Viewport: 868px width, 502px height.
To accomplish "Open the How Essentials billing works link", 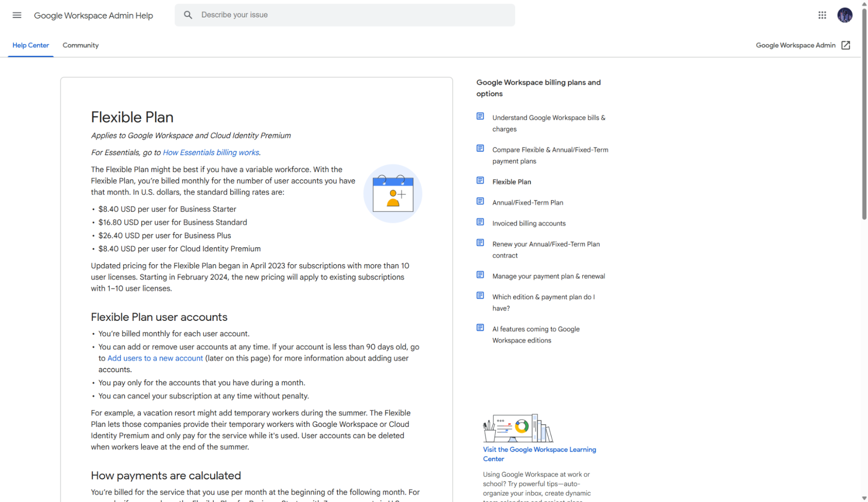I will [x=211, y=152].
